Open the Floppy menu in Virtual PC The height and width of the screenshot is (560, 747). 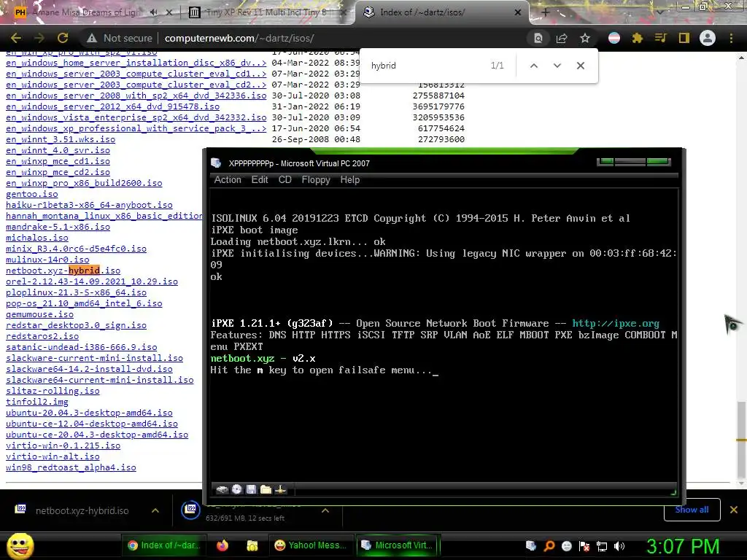pyautogui.click(x=316, y=179)
